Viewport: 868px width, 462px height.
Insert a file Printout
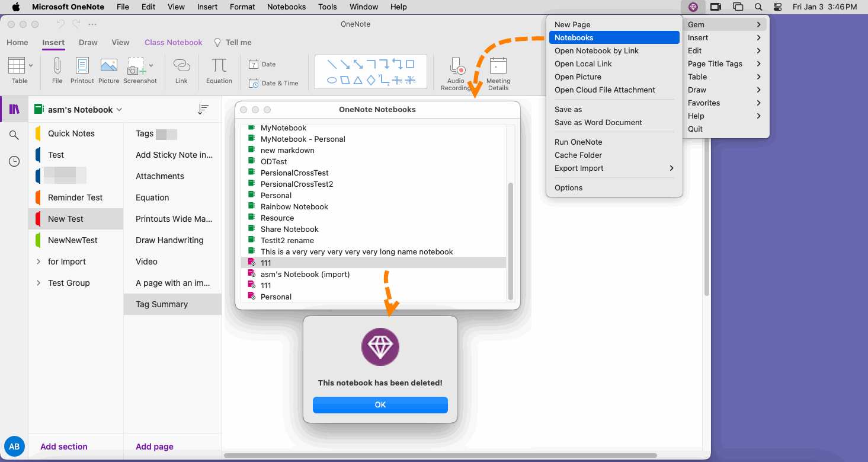(x=82, y=70)
